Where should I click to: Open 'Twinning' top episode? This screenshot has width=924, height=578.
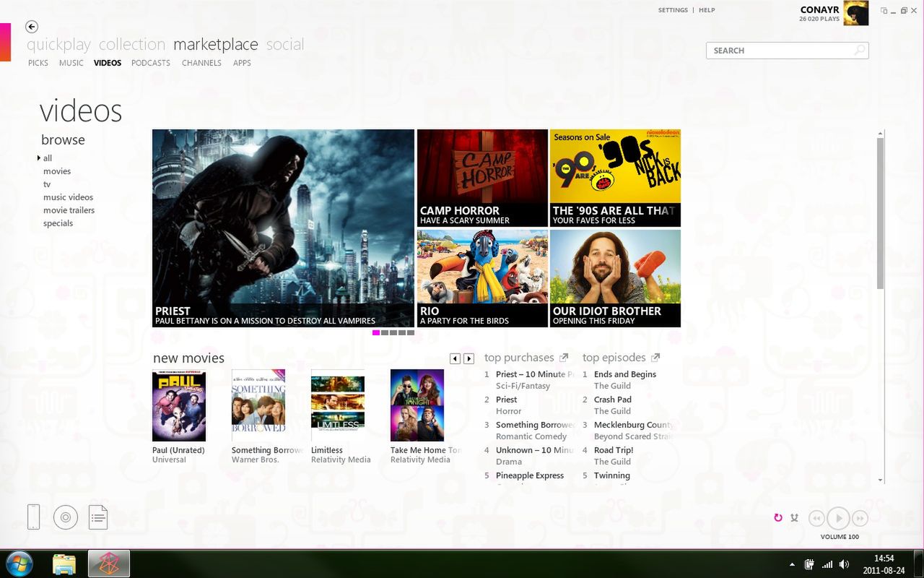click(612, 475)
